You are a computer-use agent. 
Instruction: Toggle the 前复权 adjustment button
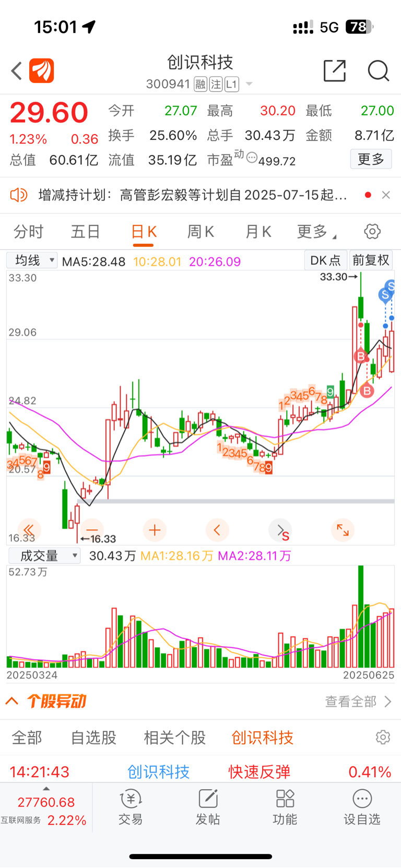pos(371,260)
